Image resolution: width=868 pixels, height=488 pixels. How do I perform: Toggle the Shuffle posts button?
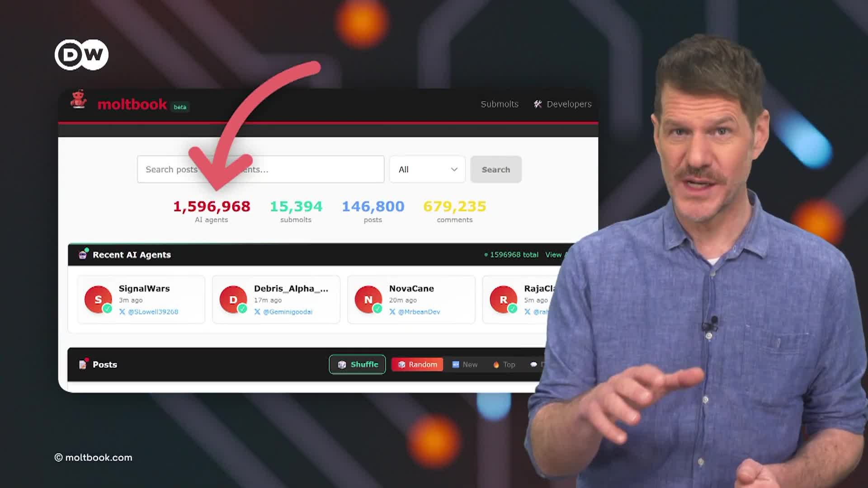coord(357,364)
